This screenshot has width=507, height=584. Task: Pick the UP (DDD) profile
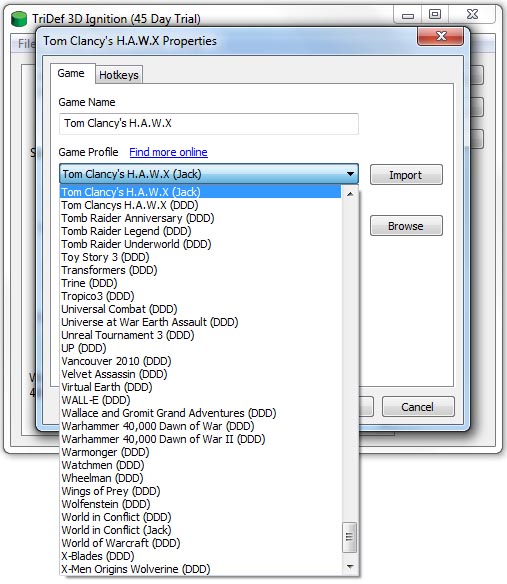(x=201, y=348)
